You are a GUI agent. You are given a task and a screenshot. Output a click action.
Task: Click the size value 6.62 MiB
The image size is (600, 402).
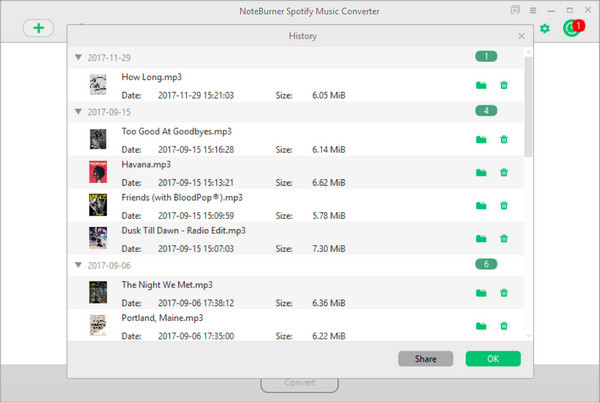[x=329, y=183]
